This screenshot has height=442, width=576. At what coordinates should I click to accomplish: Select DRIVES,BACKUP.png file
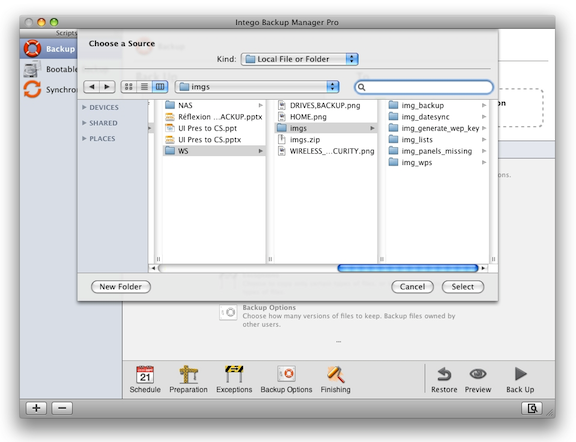(325, 105)
